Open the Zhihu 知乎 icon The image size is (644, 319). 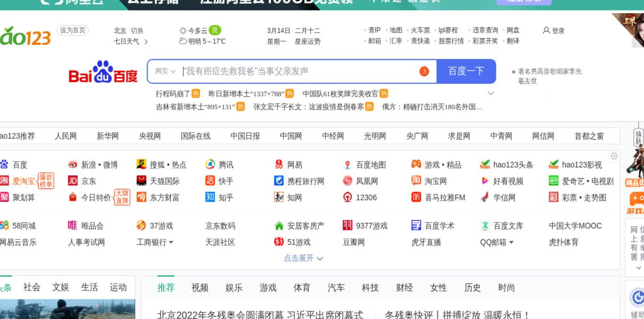pos(210,197)
